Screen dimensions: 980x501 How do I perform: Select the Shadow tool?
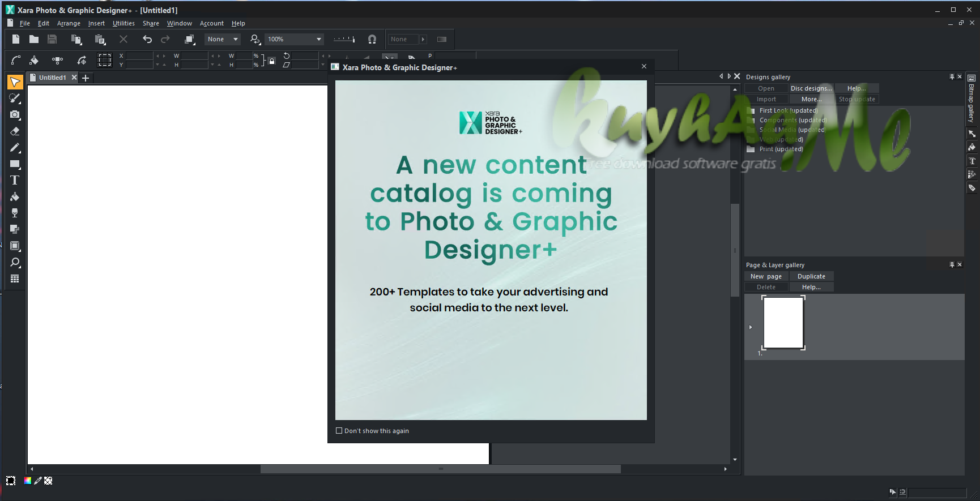pyautogui.click(x=15, y=229)
